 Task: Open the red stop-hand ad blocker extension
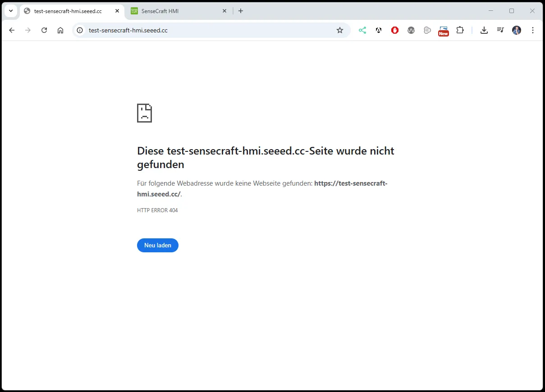pyautogui.click(x=395, y=30)
